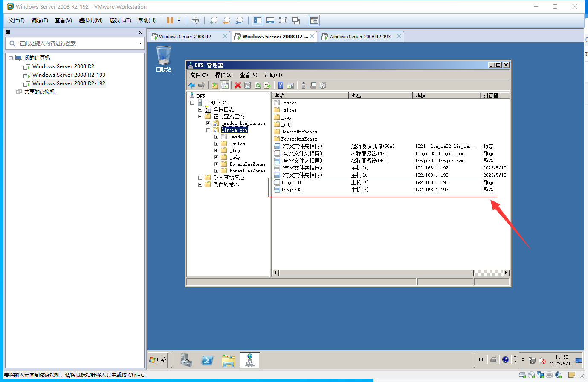Expand the DomainDnsZones tree node
The image size is (588, 382).
coord(217,164)
